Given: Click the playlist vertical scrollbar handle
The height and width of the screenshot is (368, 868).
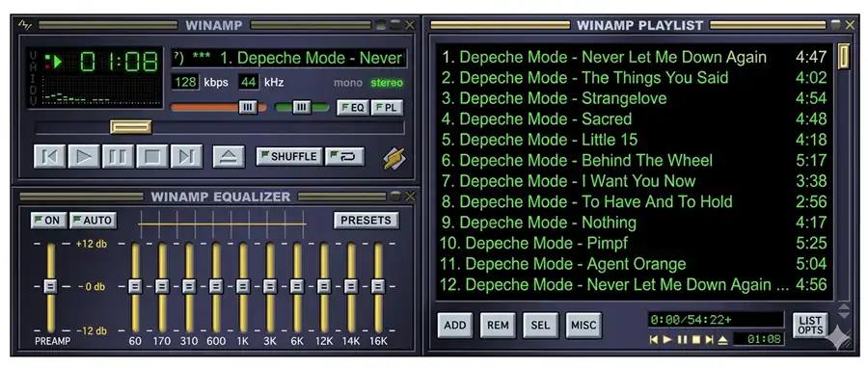Looking at the screenshot, I should (x=843, y=57).
